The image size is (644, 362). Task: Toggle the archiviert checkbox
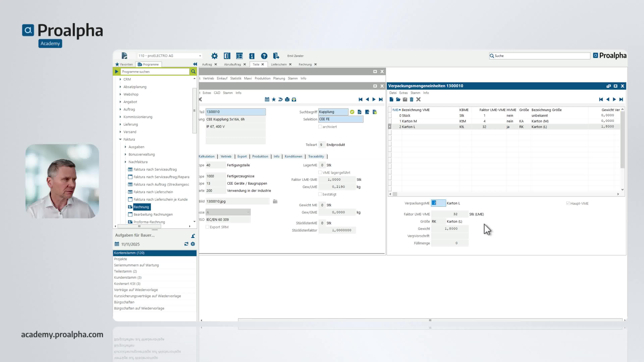pyautogui.click(x=320, y=127)
